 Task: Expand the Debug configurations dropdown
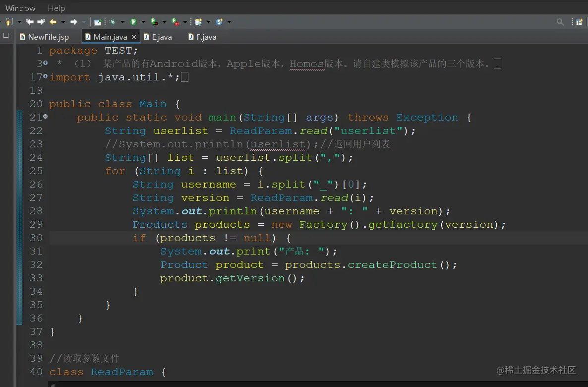(122, 22)
